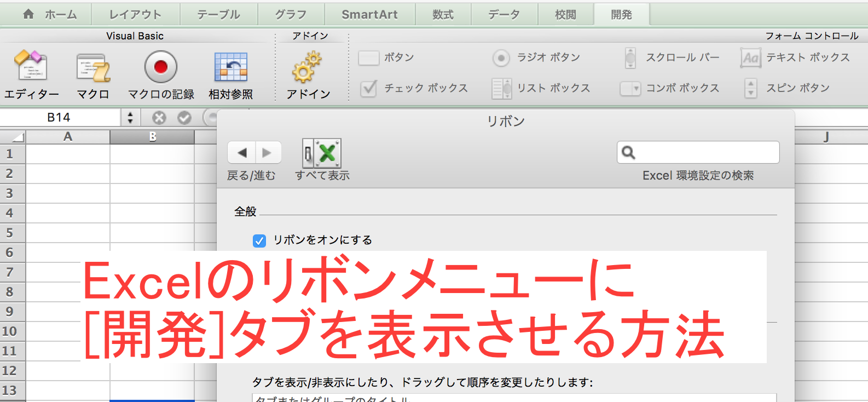The width and height of the screenshot is (868, 402).
Task: Insert a テキスト ボックス form control
Action: [795, 58]
